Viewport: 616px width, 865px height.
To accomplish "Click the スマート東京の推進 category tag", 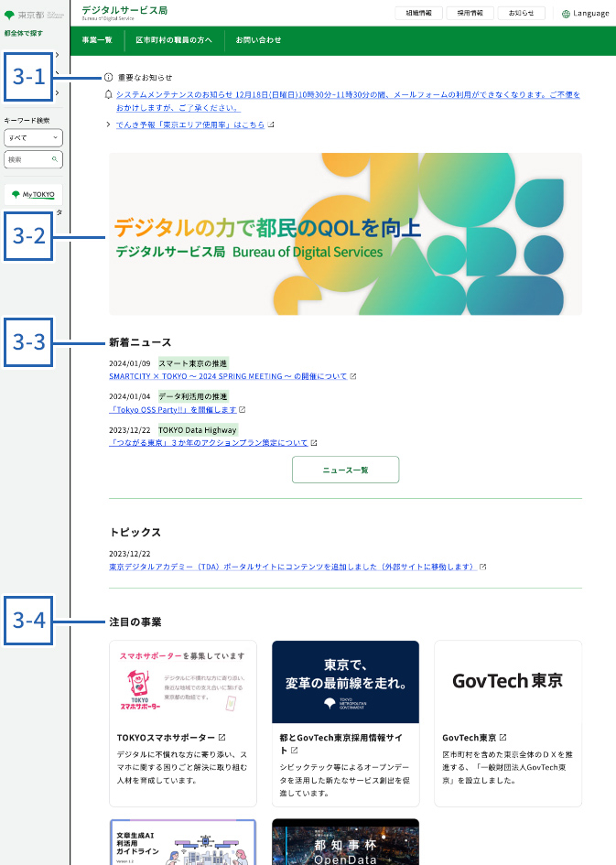I will click(x=193, y=363).
